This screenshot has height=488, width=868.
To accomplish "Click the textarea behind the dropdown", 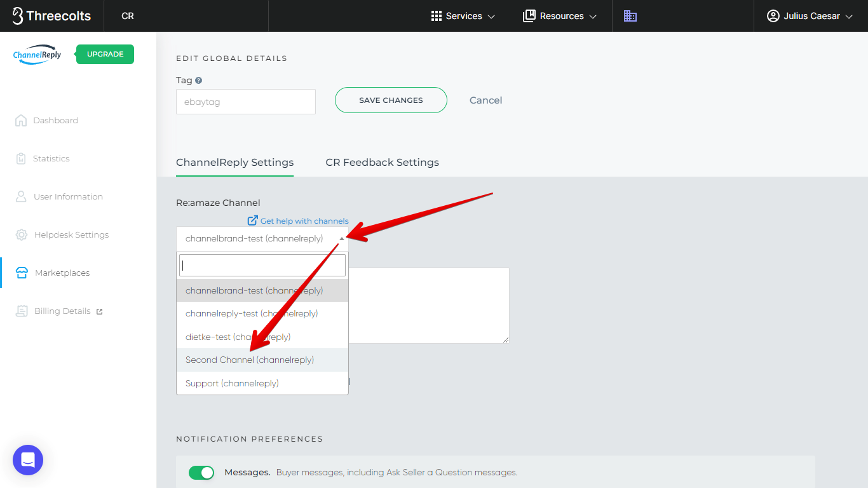I will (429, 306).
